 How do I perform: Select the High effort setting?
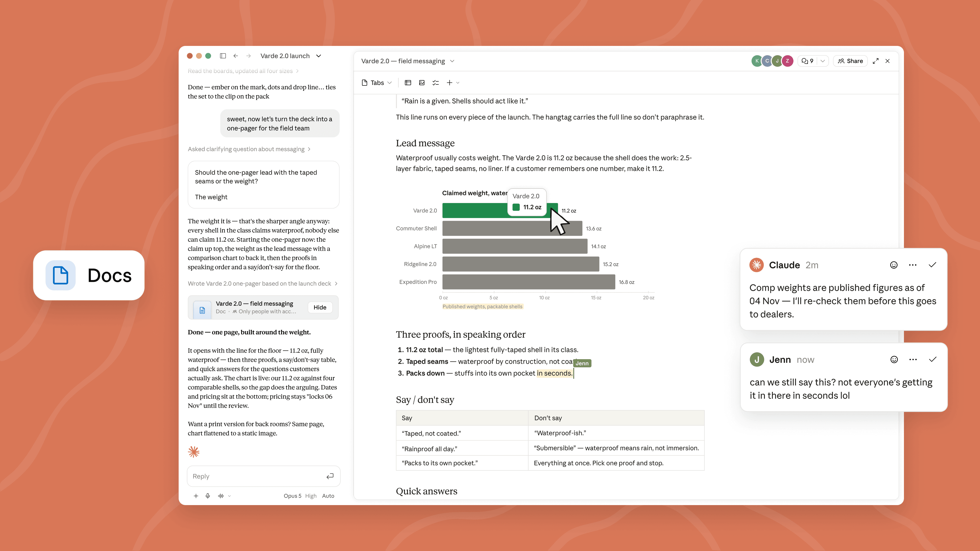point(310,496)
